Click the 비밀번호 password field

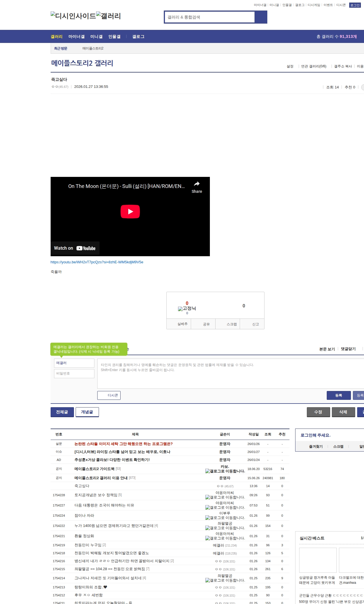pyautogui.click(x=74, y=374)
